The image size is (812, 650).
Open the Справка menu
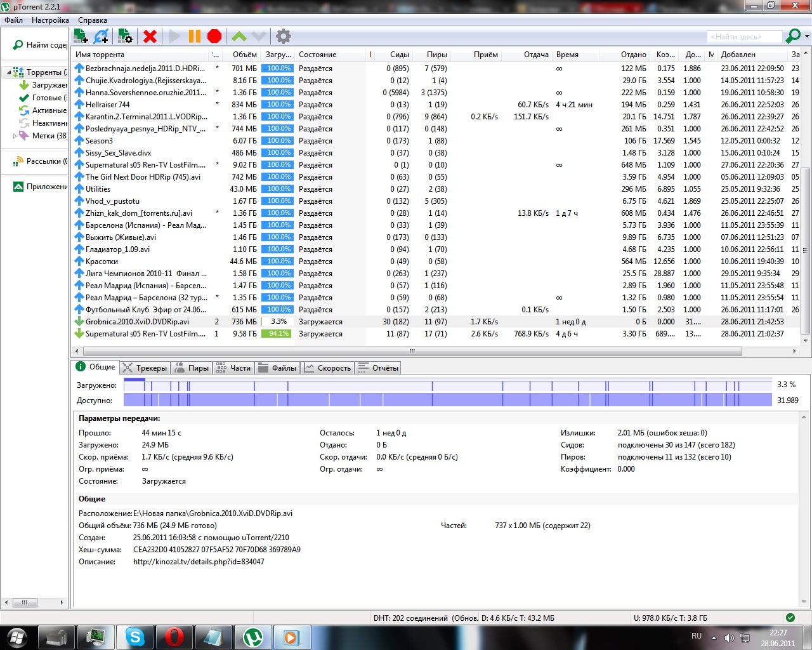(93, 20)
